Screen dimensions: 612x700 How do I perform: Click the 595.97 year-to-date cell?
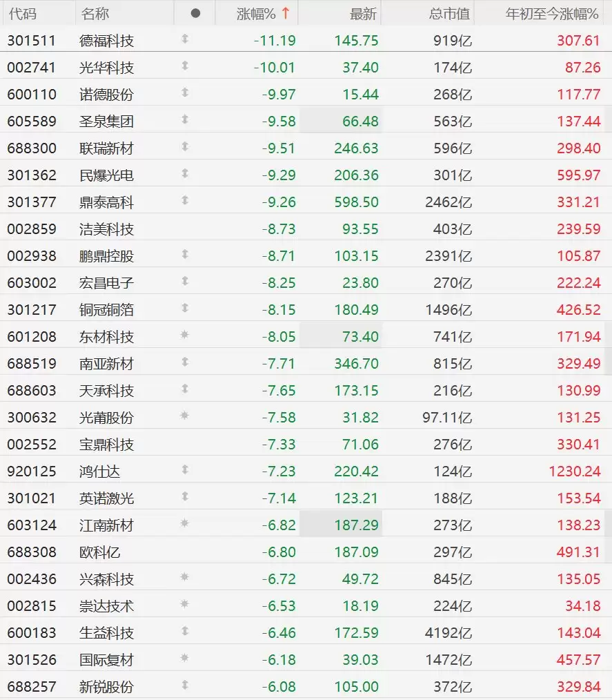point(579,175)
